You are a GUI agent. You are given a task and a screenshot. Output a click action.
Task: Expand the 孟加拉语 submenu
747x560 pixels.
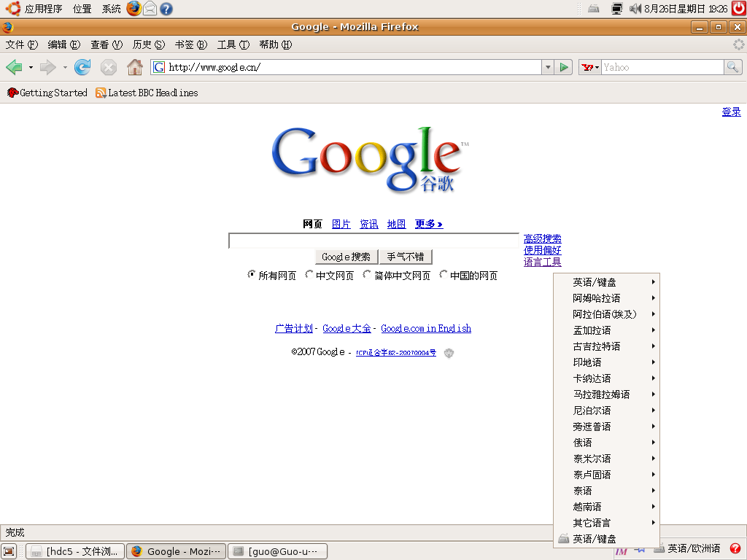click(606, 330)
